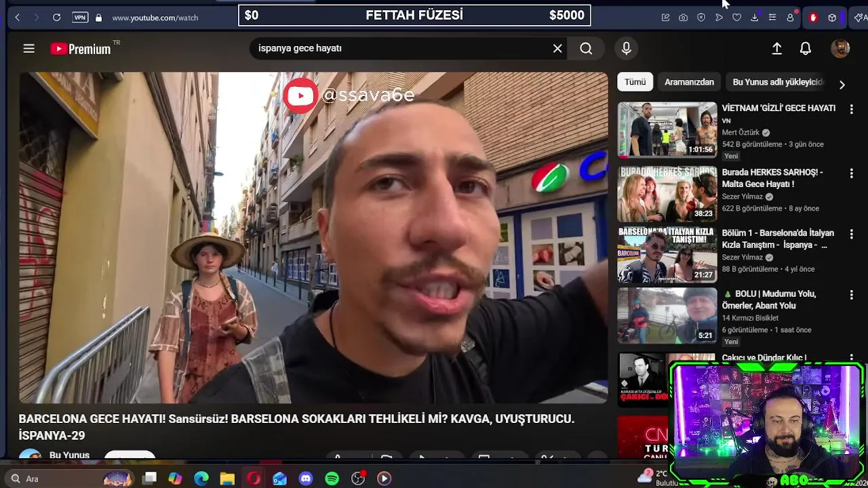868x488 pixels.
Task: Open more options for Bölüm 1 Barselona video
Action: [851, 234]
